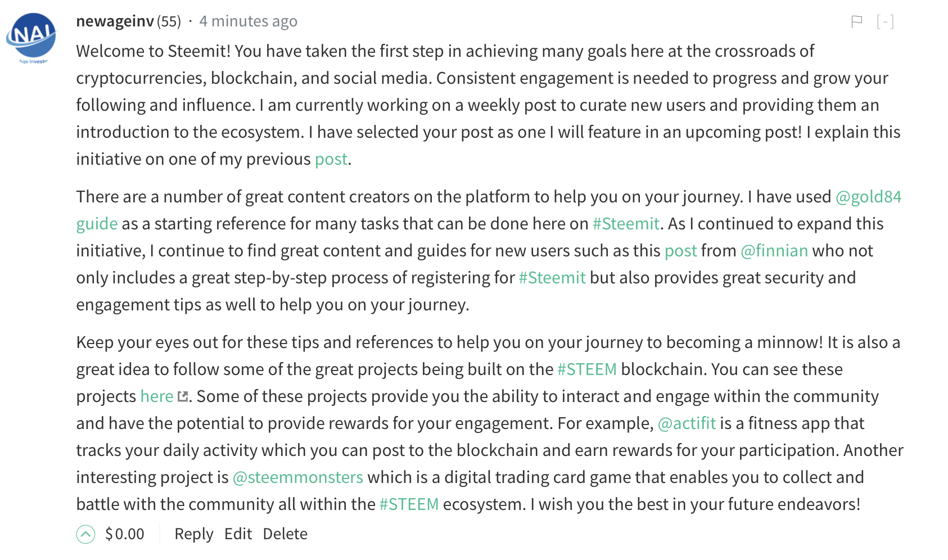Reply to this comment

pos(193,534)
